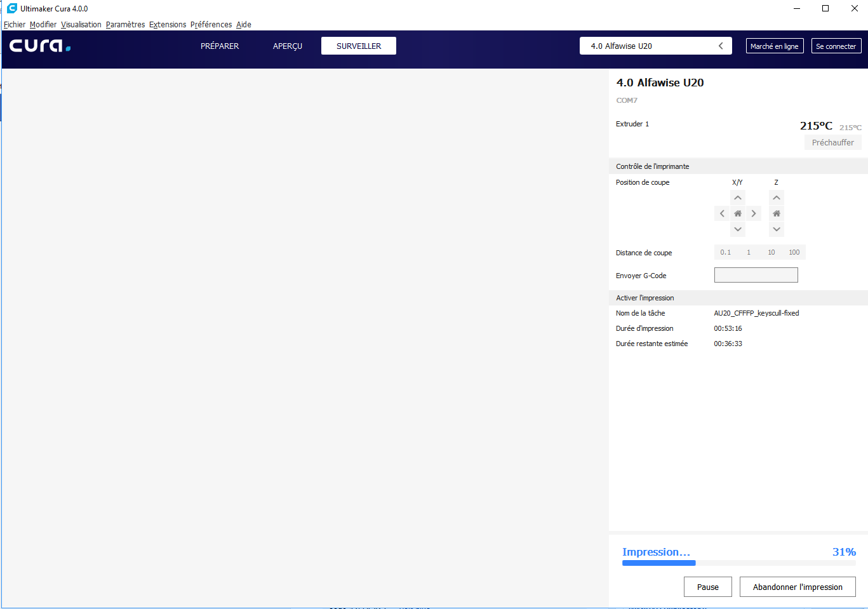Click the COM7 port label
The image size is (868, 609).
pyautogui.click(x=627, y=100)
